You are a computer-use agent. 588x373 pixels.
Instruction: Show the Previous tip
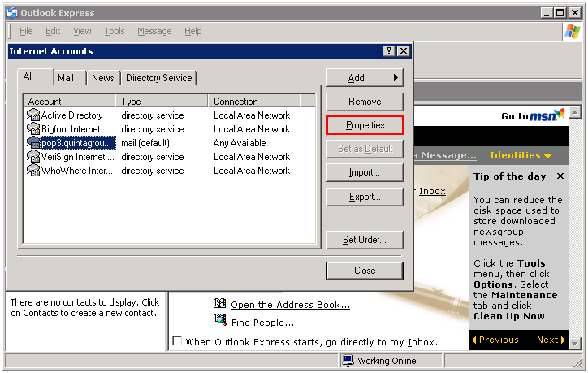[x=495, y=340]
